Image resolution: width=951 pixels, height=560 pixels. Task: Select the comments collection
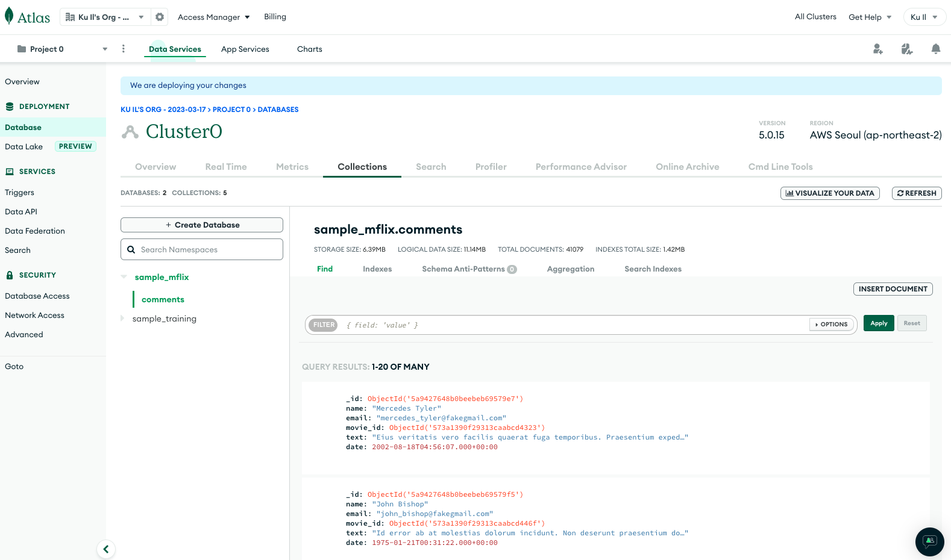click(x=163, y=299)
